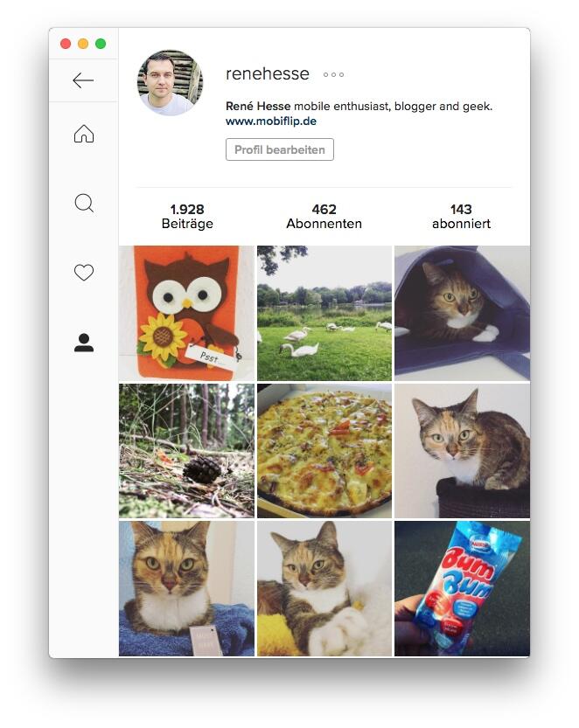Select the 1.928 Beiträge count
The height and width of the screenshot is (728, 579).
(x=187, y=217)
